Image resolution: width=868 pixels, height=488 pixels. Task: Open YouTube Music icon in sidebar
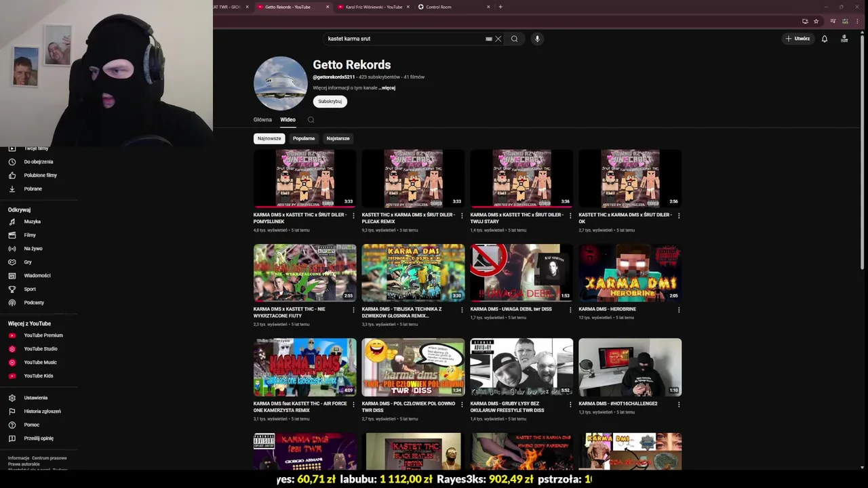[x=12, y=363]
